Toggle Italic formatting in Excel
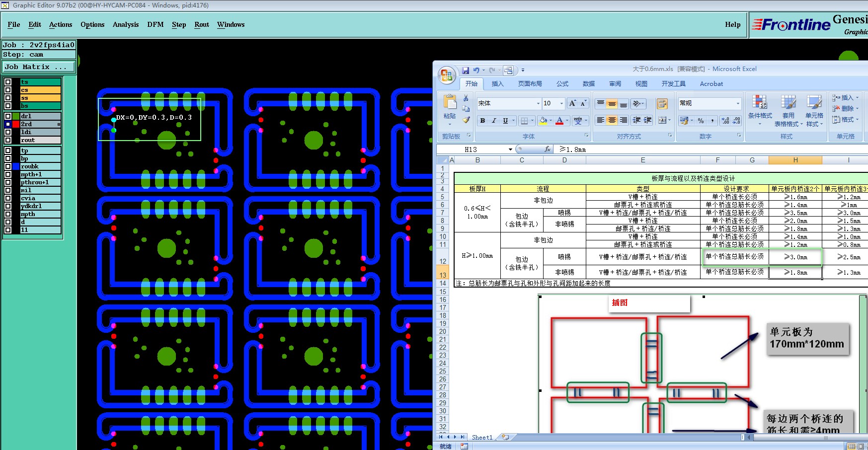Image resolution: width=868 pixels, height=450 pixels. point(494,121)
